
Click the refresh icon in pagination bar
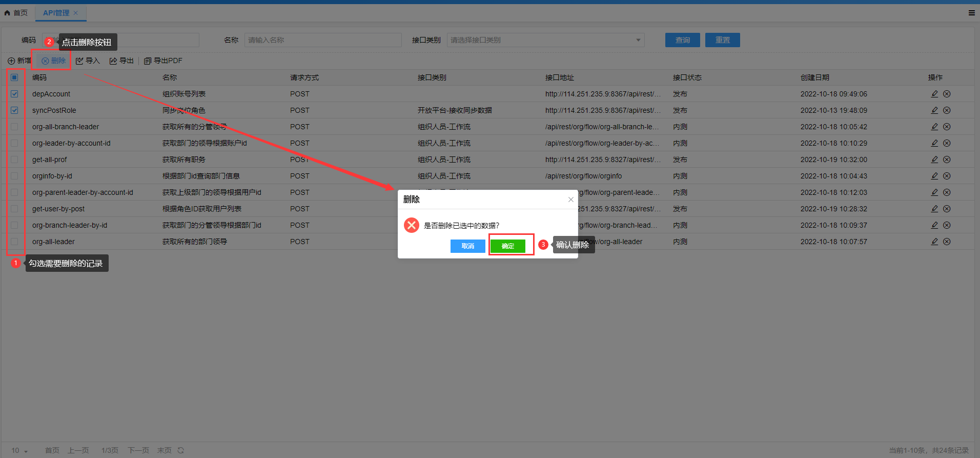181,450
